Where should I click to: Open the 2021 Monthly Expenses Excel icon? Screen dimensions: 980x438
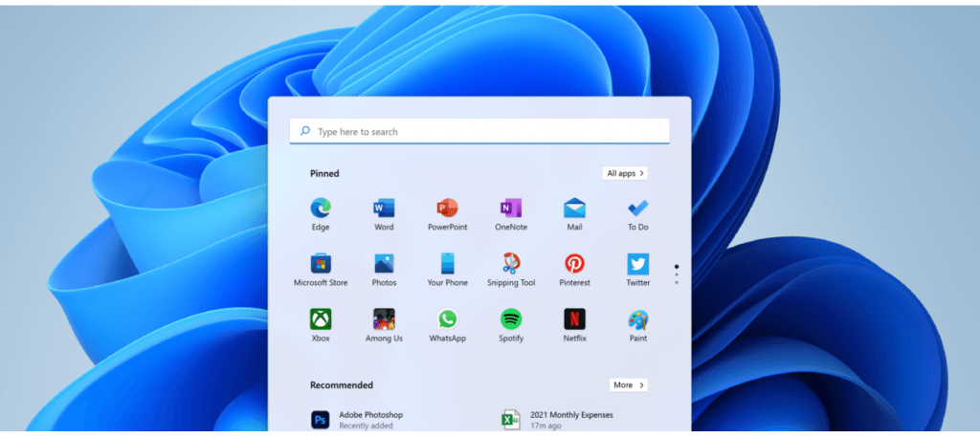(511, 419)
